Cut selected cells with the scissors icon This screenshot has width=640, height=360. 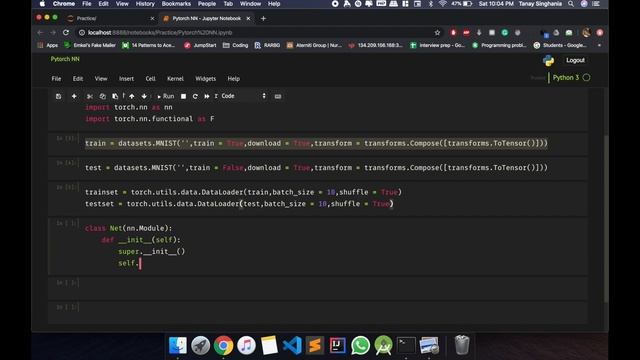tap(90, 96)
